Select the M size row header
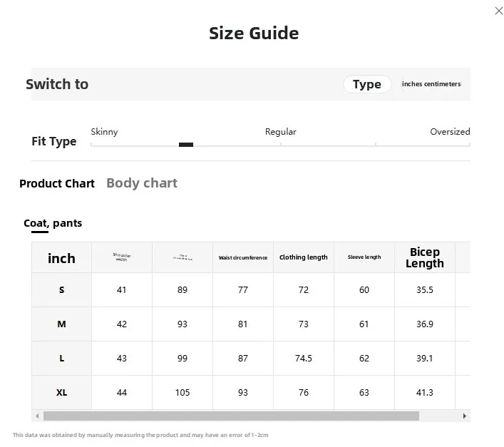 (62, 324)
